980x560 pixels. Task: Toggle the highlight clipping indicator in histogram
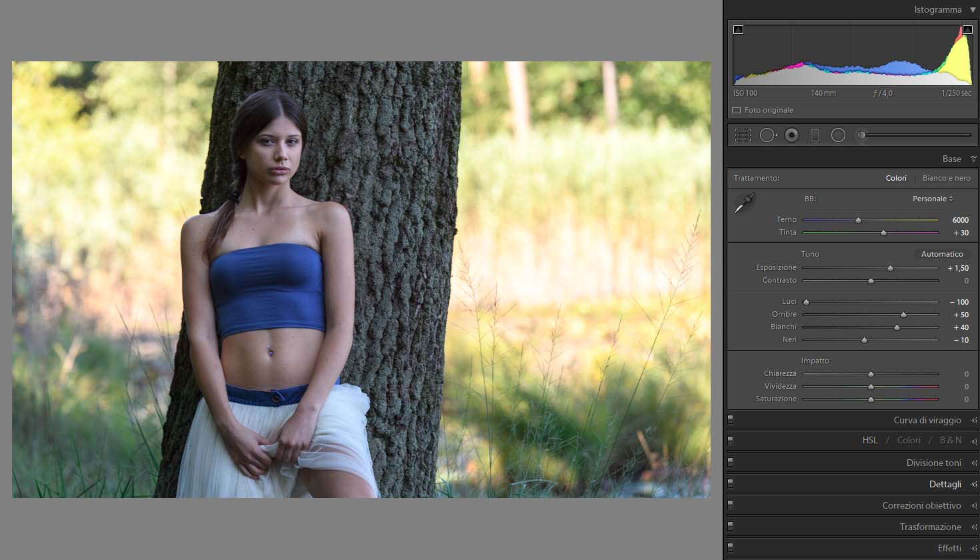967,29
